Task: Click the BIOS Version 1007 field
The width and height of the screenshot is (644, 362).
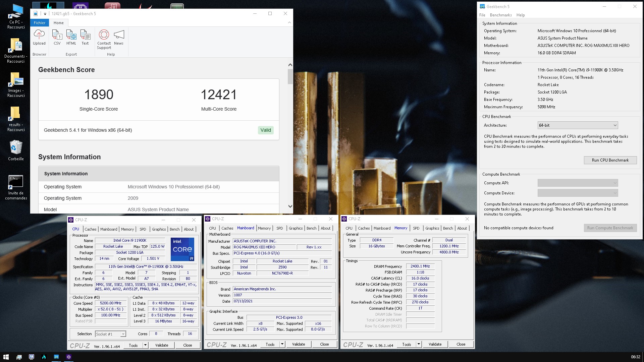Action: click(282, 295)
